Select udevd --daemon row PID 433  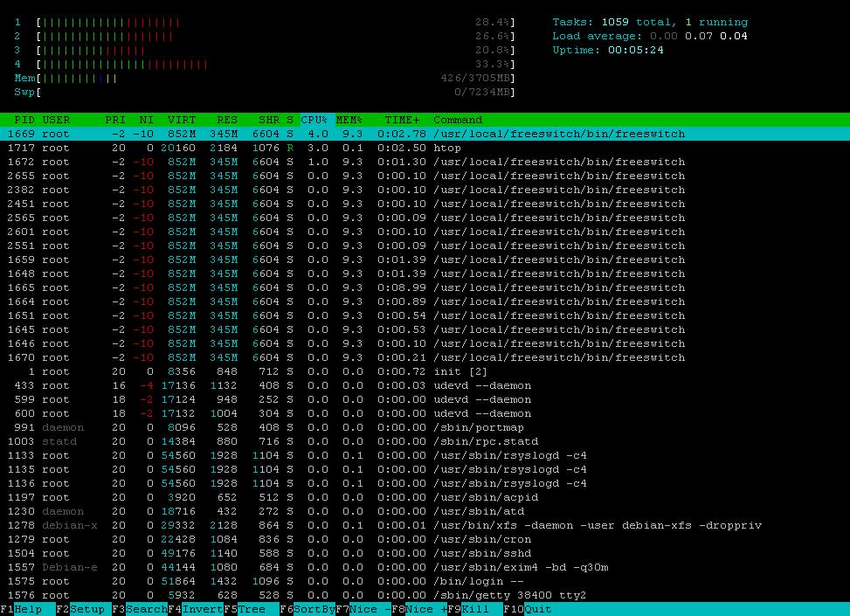(x=425, y=385)
